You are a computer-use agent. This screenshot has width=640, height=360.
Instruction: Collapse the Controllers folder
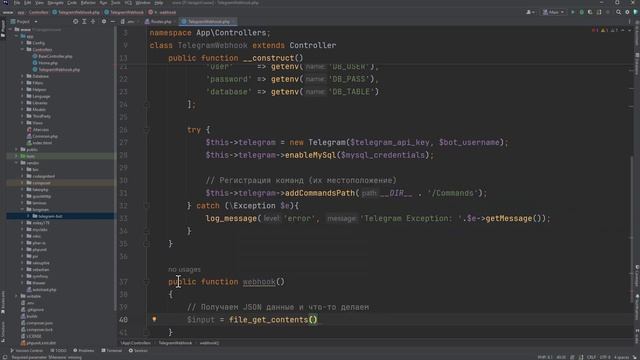tap(22, 49)
